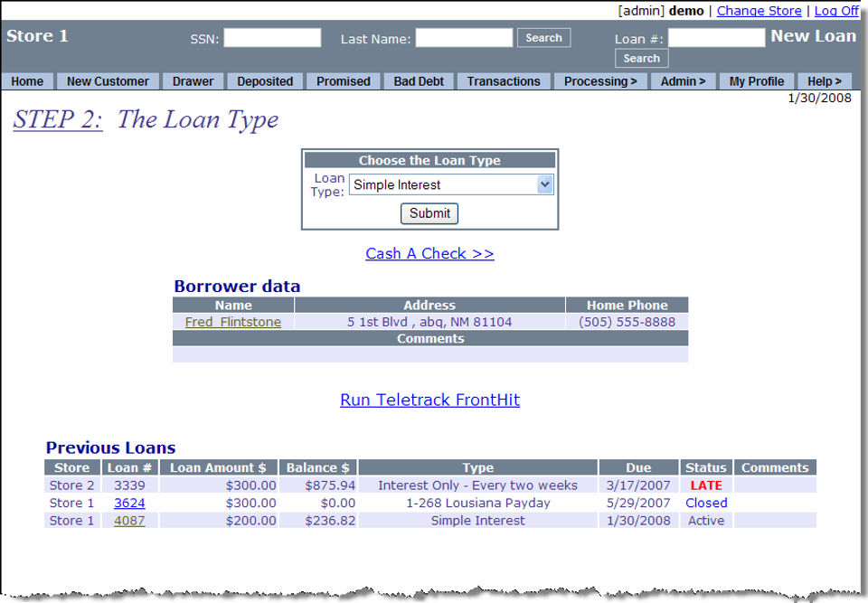The width and height of the screenshot is (868, 603).
Task: Click the SSN input field
Action: [272, 38]
